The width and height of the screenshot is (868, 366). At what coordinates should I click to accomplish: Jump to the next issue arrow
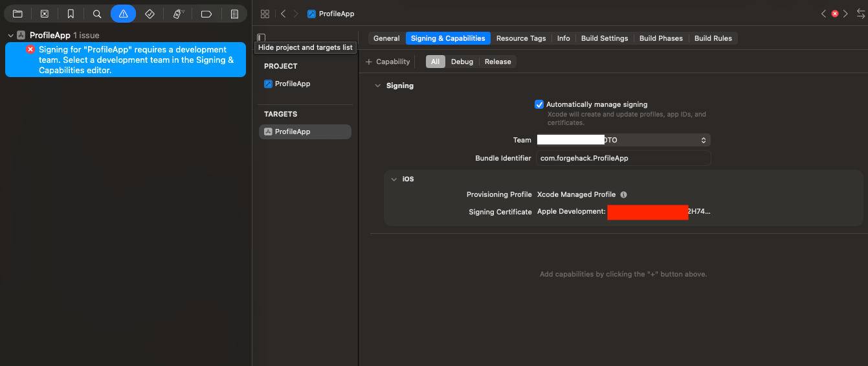(845, 14)
